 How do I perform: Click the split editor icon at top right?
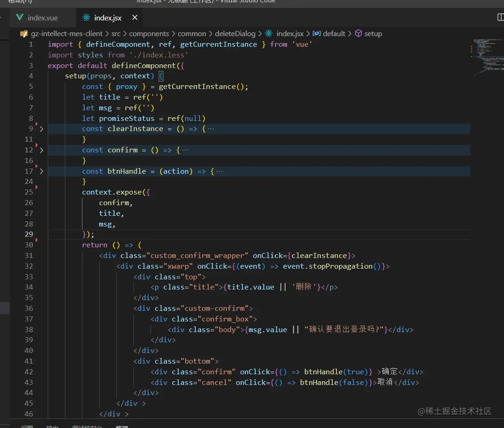500,18
